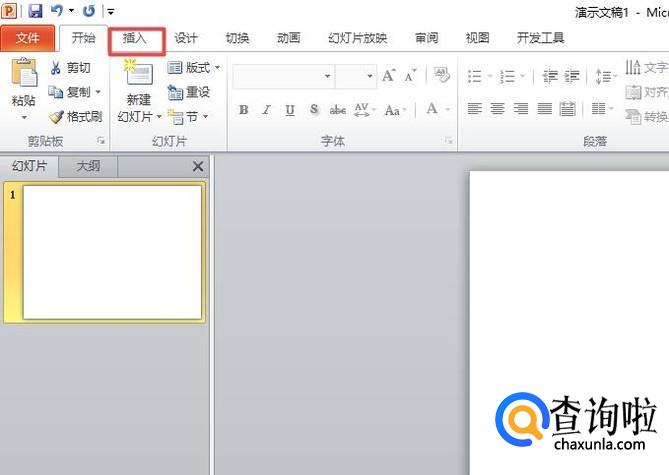669x475 pixels.
Task: Select the 大纲 outline pane tab
Action: pyautogui.click(x=88, y=166)
